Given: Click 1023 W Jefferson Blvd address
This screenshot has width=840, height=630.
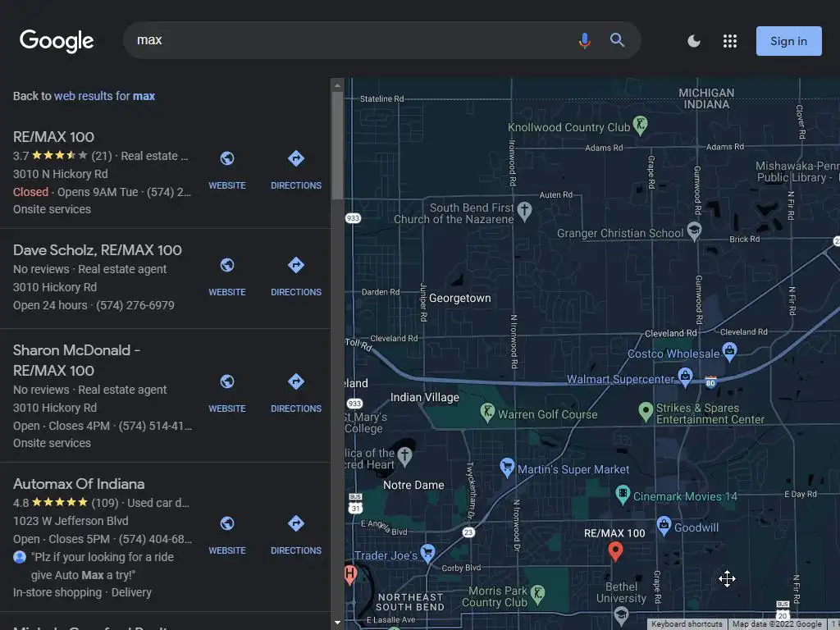Looking at the screenshot, I should click(x=71, y=521).
